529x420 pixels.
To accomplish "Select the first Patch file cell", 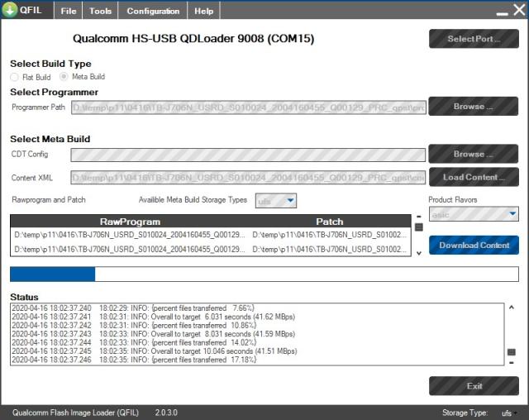I will pyautogui.click(x=330, y=235).
